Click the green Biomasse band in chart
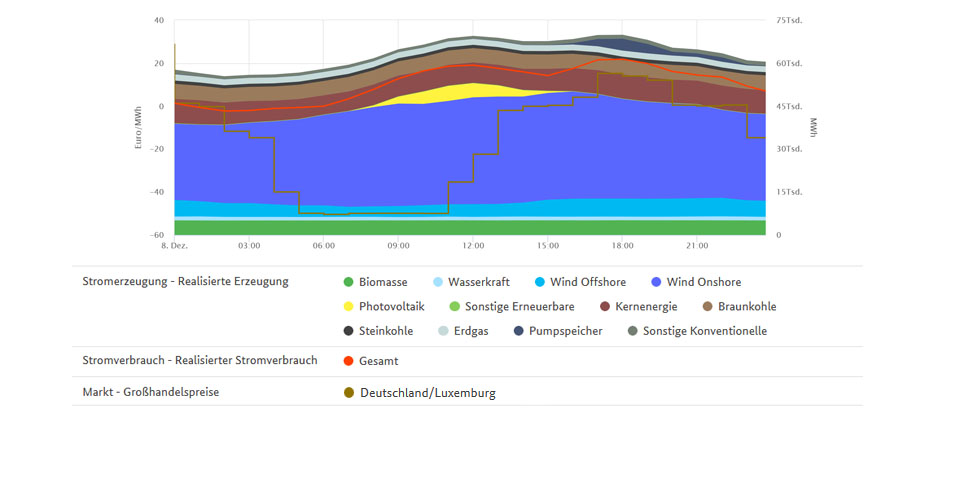The image size is (960, 500). click(x=470, y=228)
